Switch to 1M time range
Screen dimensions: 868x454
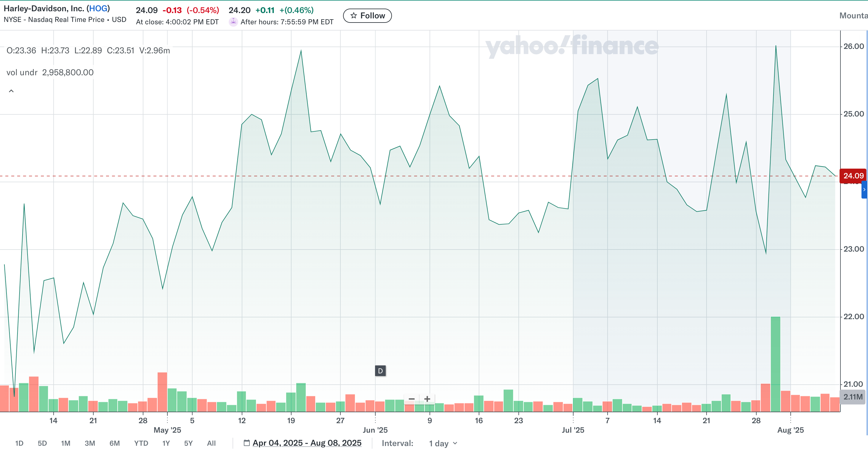pos(66,443)
